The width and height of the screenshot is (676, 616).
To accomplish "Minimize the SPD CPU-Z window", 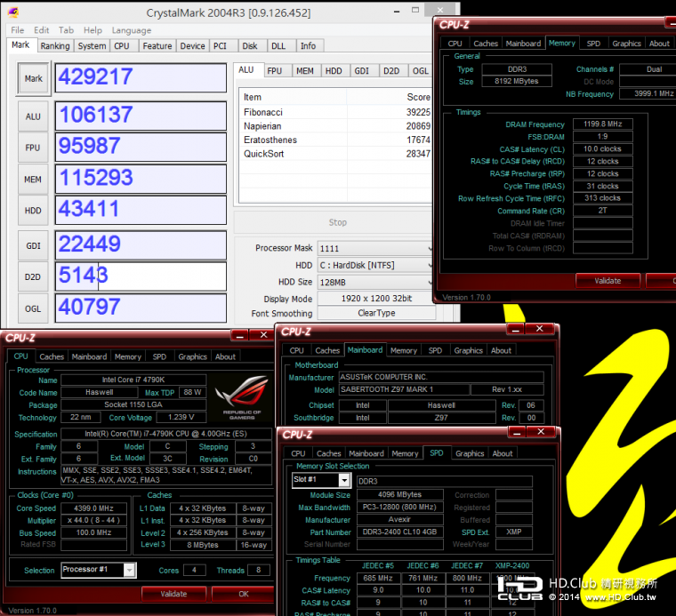I will pos(517,432).
